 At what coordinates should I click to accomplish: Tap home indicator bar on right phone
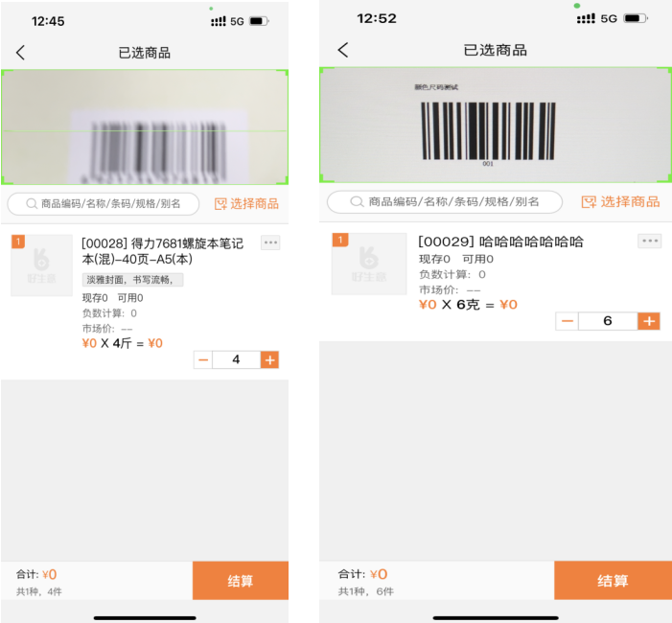[496, 618]
